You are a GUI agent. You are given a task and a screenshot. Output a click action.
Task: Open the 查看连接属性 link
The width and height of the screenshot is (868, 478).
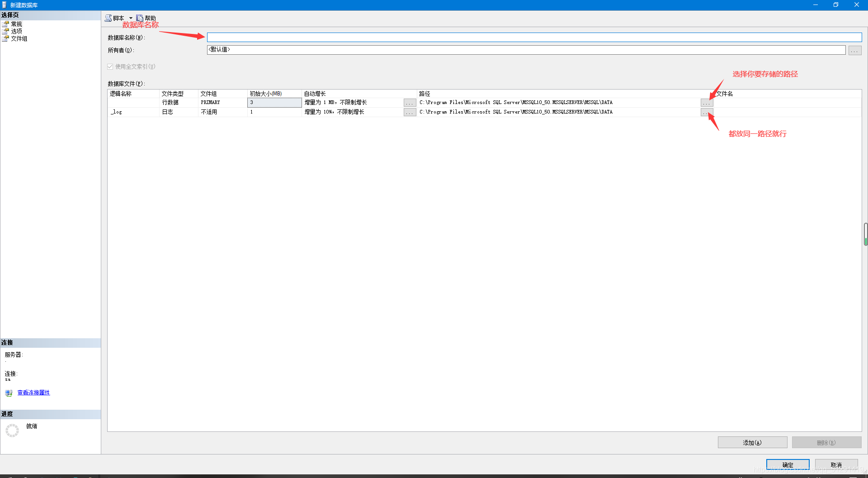pos(33,393)
